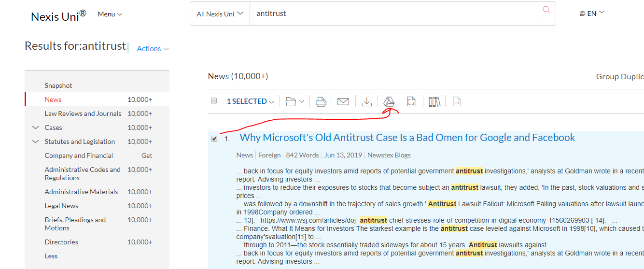This screenshot has height=269, width=644.
Task: Click the 'Results for:antitrust' heading
Action: coord(75,46)
